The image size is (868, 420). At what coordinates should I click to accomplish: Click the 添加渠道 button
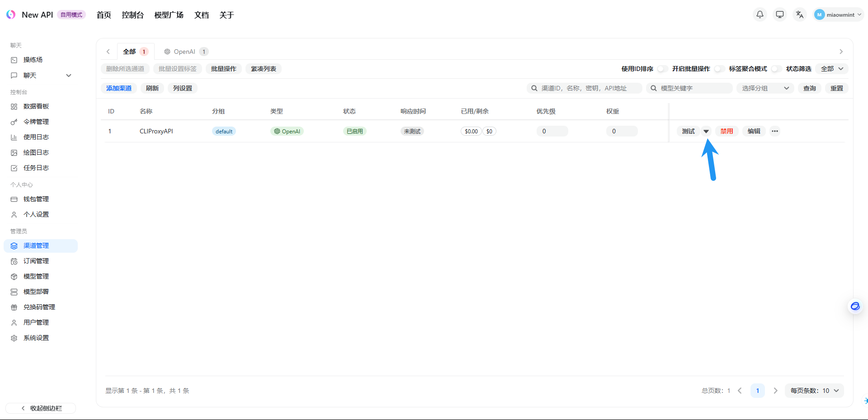click(x=119, y=88)
